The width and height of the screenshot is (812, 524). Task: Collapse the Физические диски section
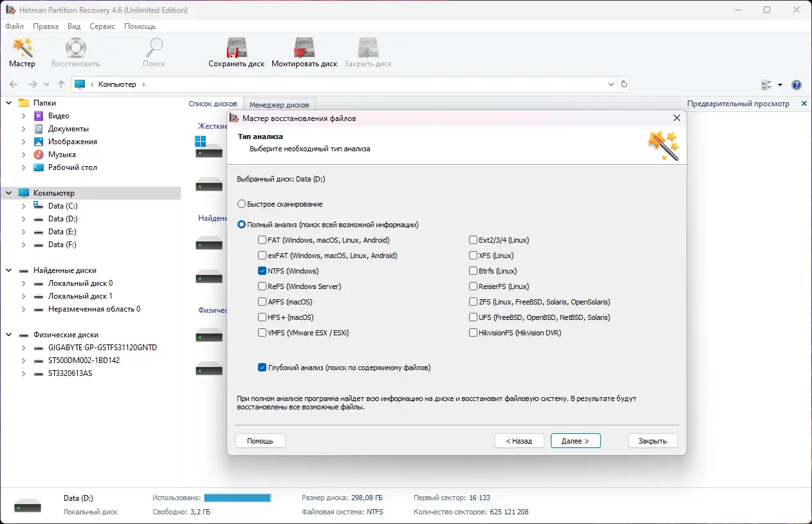pos(9,335)
